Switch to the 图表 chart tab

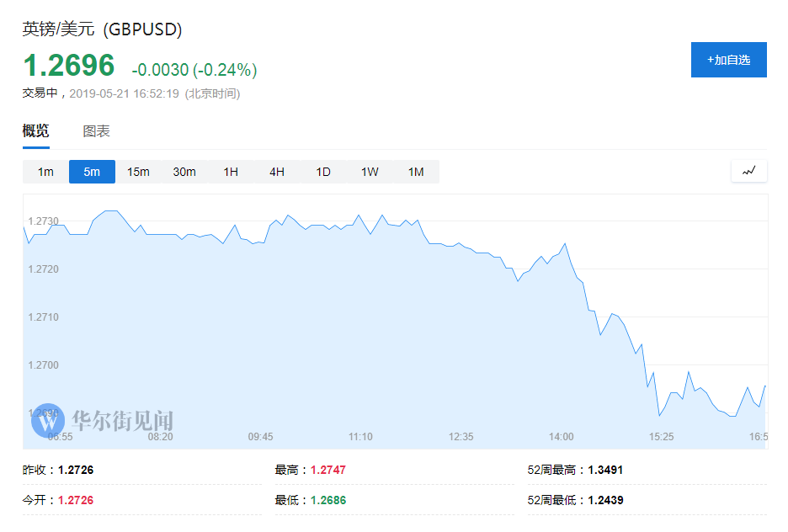pyautogui.click(x=96, y=131)
